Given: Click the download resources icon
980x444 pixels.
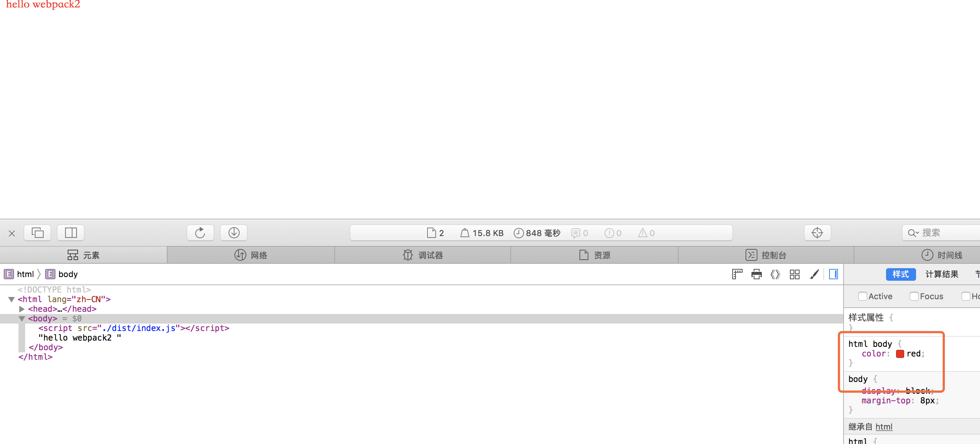Looking at the screenshot, I should tap(234, 232).
